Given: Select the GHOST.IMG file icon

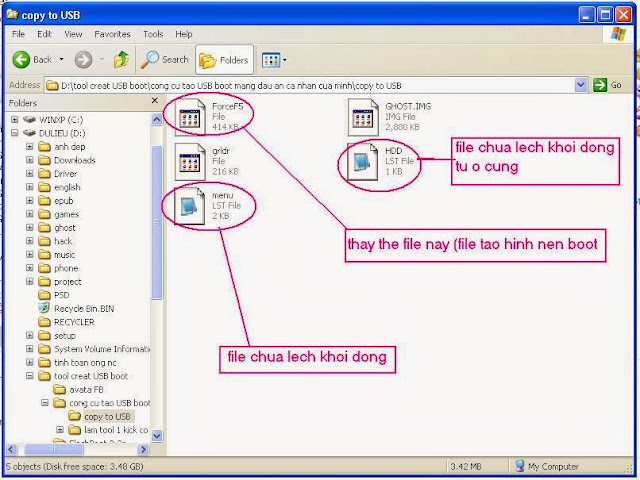Looking at the screenshot, I should (363, 117).
